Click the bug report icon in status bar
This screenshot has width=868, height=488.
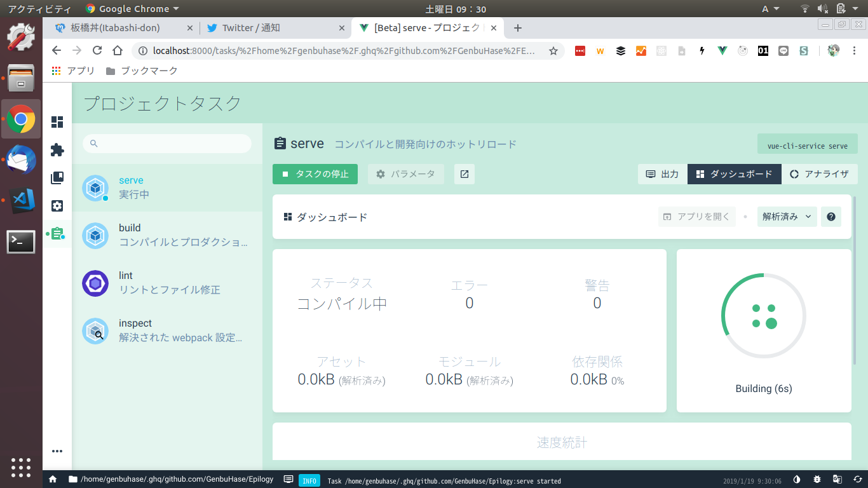pos(817,480)
